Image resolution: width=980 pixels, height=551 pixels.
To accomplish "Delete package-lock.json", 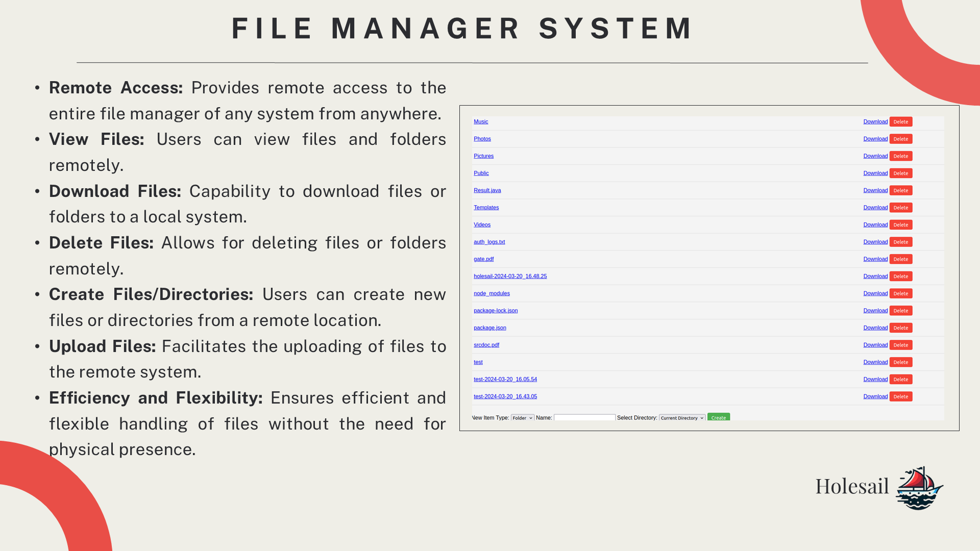I will (x=901, y=311).
